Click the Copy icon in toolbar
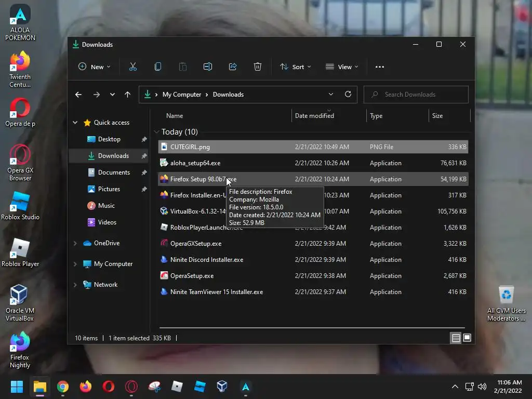 (x=158, y=67)
